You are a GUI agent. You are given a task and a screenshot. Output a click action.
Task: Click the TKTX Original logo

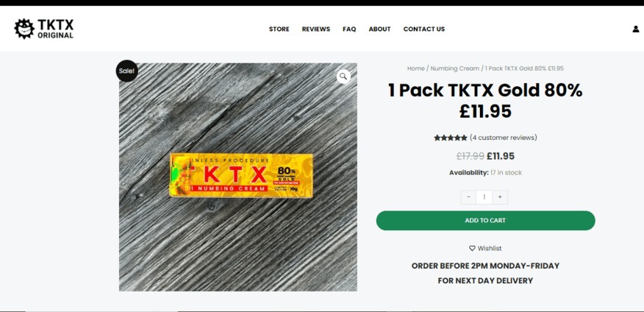coord(44,29)
